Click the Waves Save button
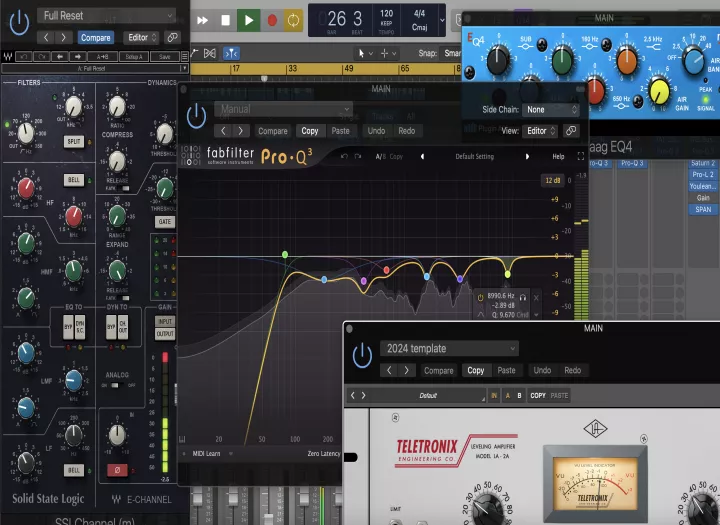Image resolution: width=720 pixels, height=525 pixels. [164, 56]
